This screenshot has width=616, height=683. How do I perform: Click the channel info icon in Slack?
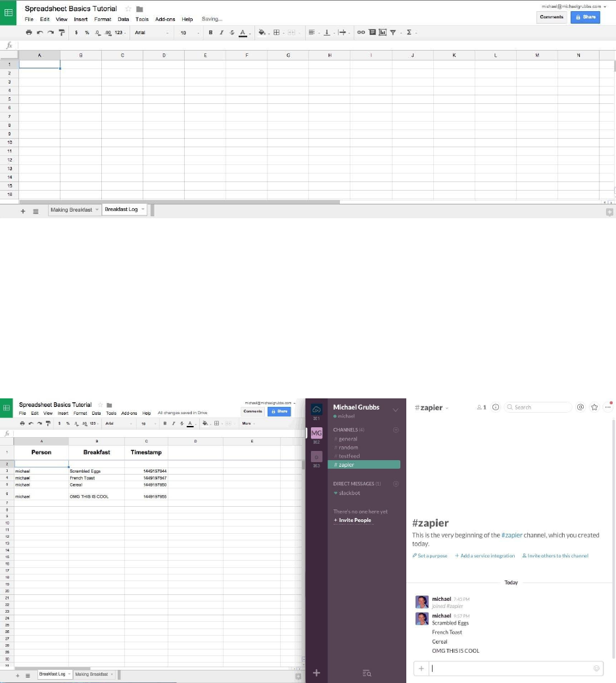coord(496,408)
